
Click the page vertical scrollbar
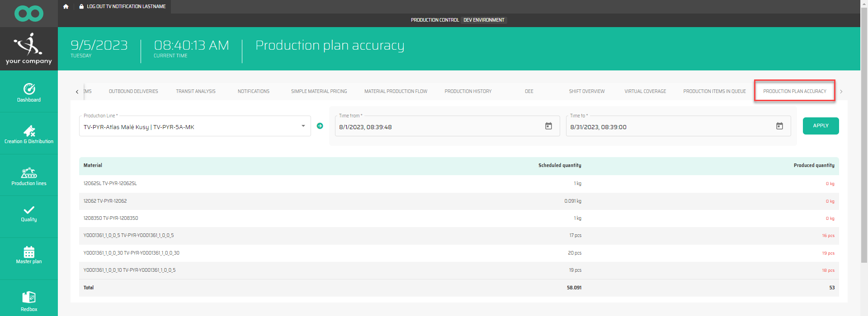pyautogui.click(x=864, y=135)
